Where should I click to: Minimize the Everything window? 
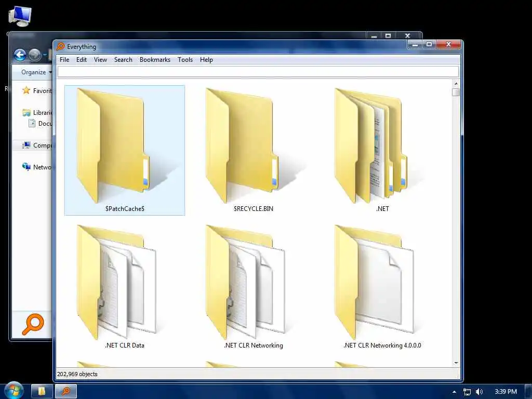(415, 45)
